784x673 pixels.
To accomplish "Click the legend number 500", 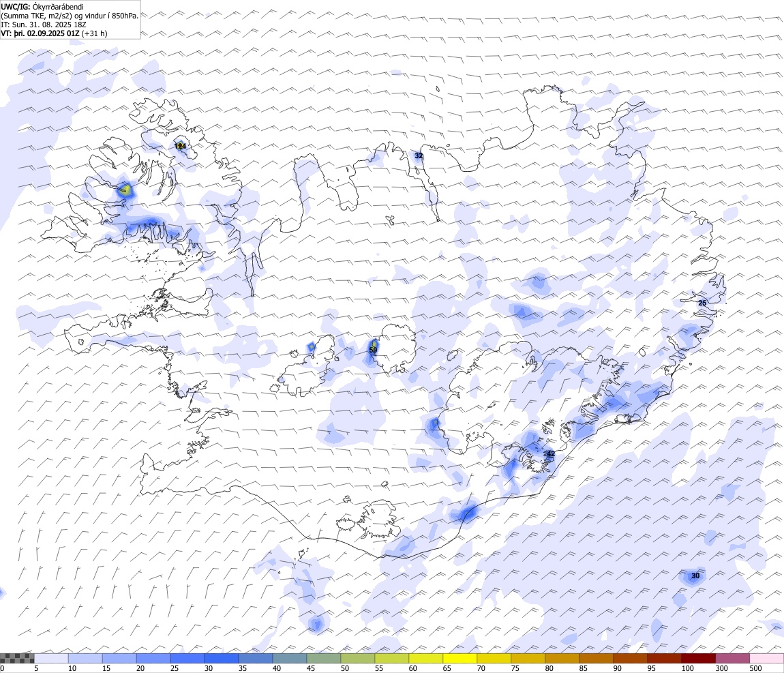I will 756,668.
